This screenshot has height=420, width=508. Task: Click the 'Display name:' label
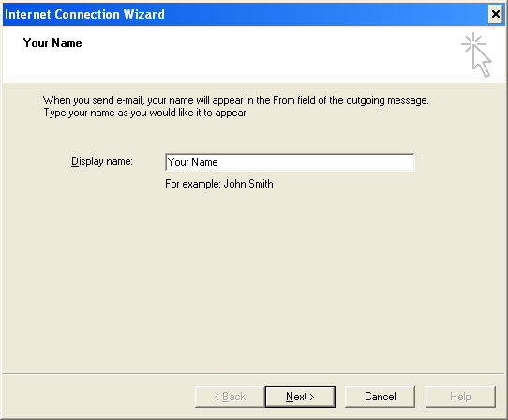[102, 161]
